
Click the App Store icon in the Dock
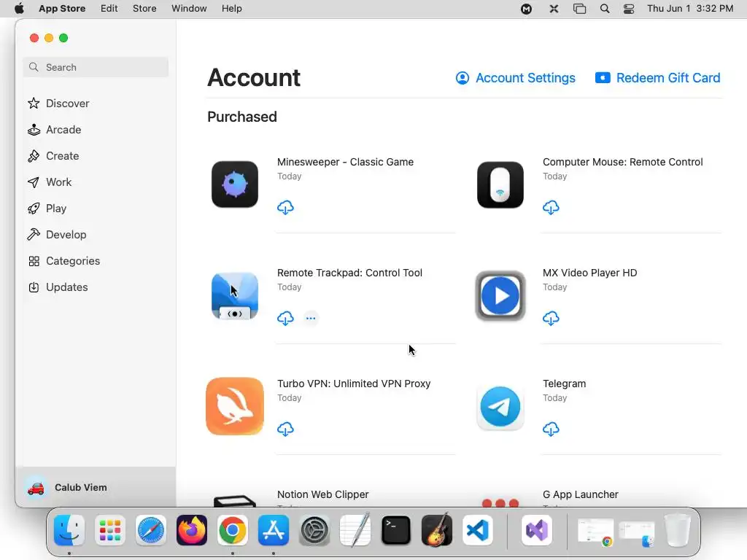point(274,530)
